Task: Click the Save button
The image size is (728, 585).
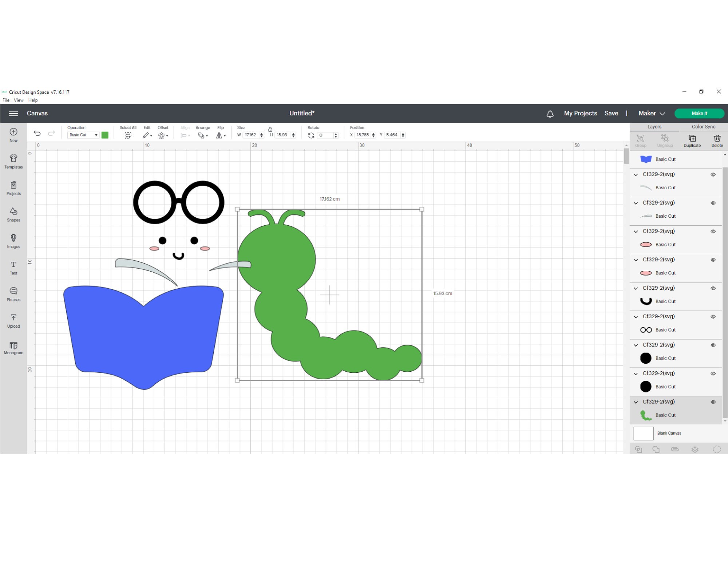Action: coord(611,113)
